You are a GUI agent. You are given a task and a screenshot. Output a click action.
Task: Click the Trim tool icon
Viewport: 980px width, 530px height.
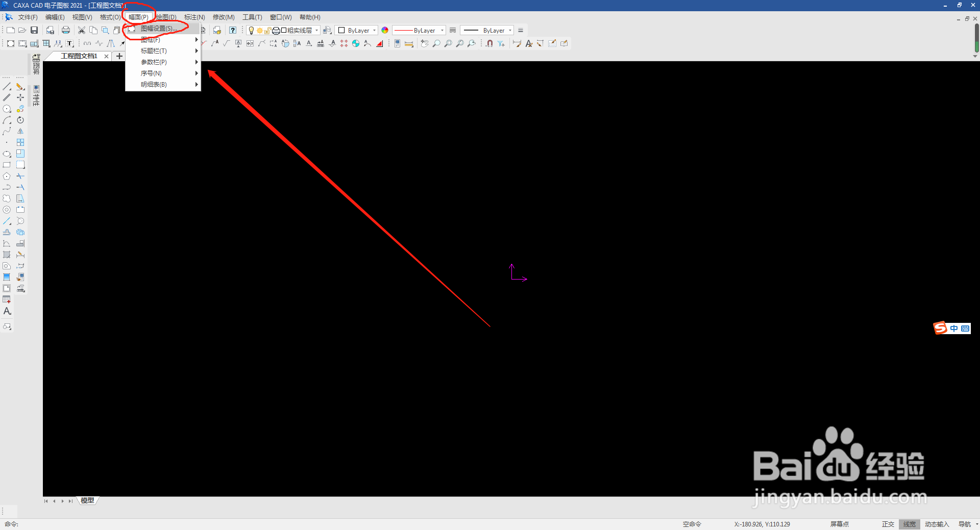pos(20,176)
